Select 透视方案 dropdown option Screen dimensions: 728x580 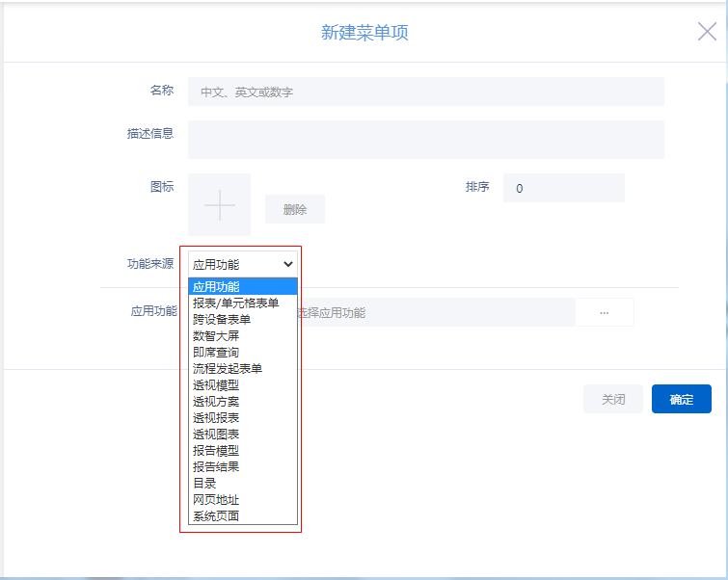click(x=216, y=401)
